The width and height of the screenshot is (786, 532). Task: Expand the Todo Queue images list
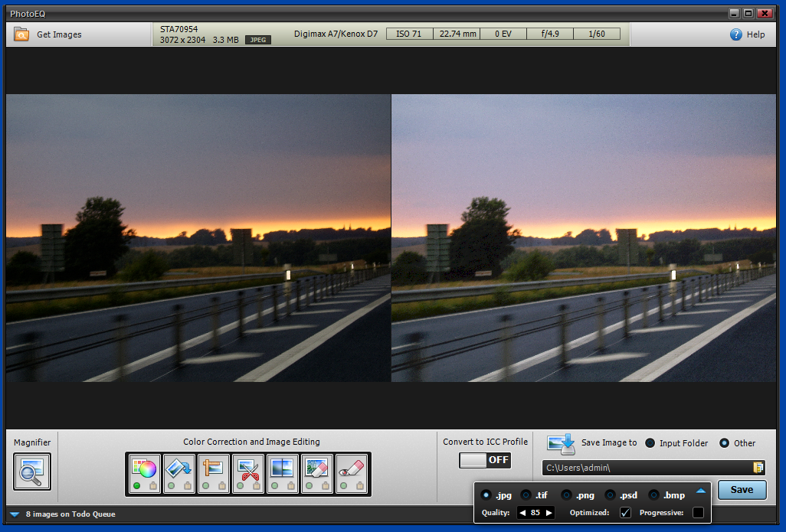(15, 514)
